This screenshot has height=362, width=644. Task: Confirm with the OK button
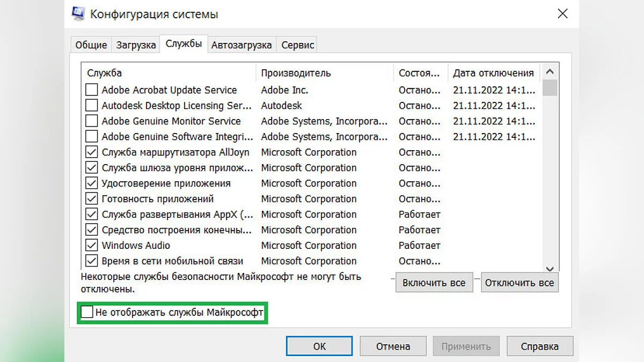point(319,346)
